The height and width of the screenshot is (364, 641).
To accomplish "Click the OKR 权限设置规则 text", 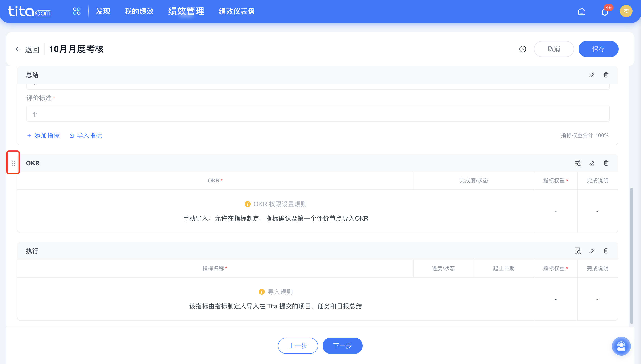I will click(x=280, y=204).
